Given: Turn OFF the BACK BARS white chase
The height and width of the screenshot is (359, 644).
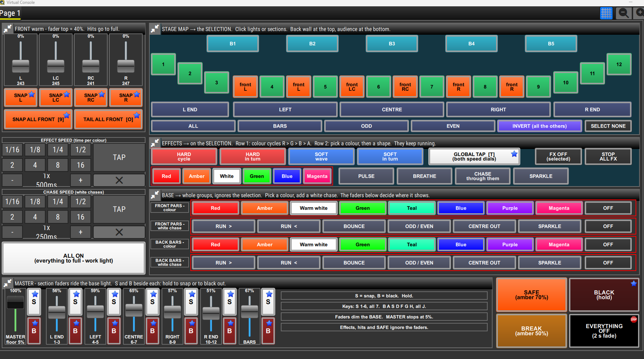Looking at the screenshot, I should pyautogui.click(x=608, y=263).
